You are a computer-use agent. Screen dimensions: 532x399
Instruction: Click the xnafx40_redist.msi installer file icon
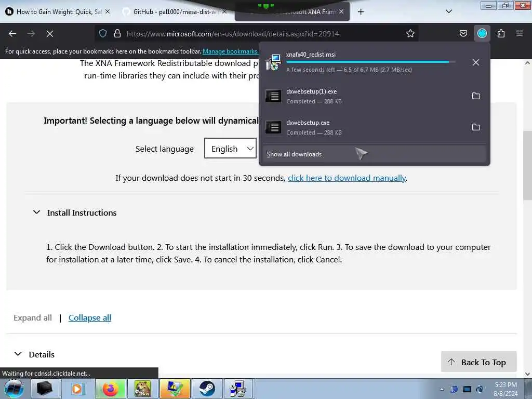point(273,62)
